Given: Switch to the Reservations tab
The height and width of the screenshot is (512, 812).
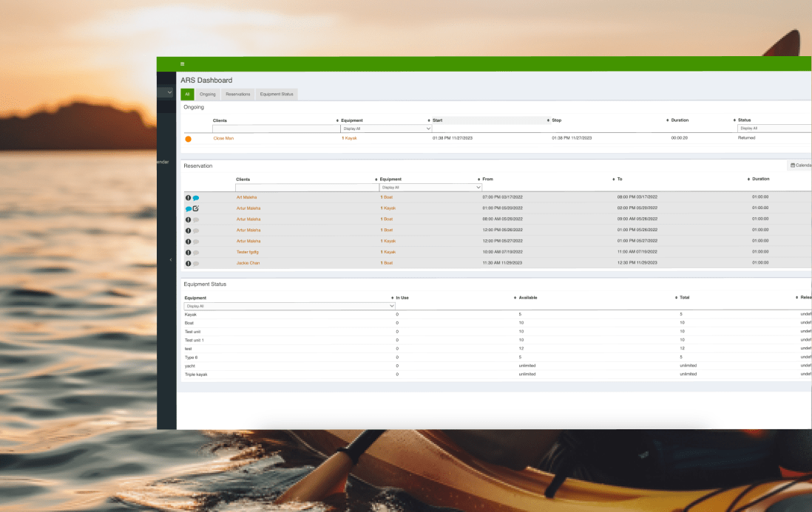Looking at the screenshot, I should (x=237, y=94).
